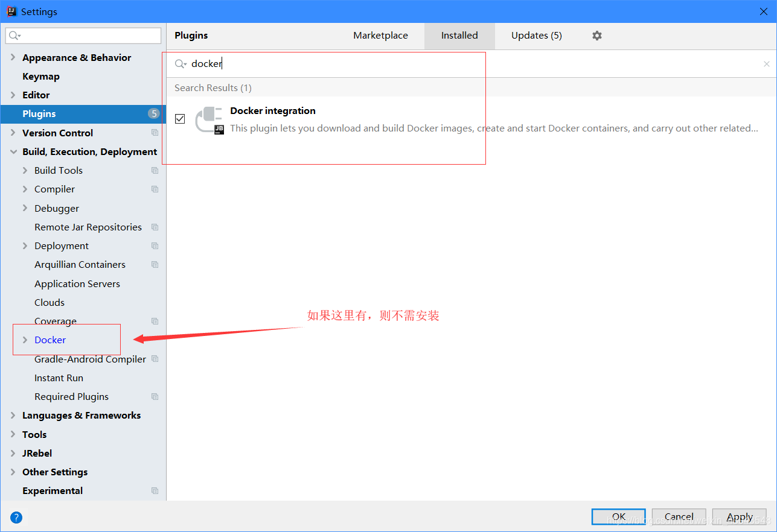
Task: Select Coverage settings item
Action: 56,321
